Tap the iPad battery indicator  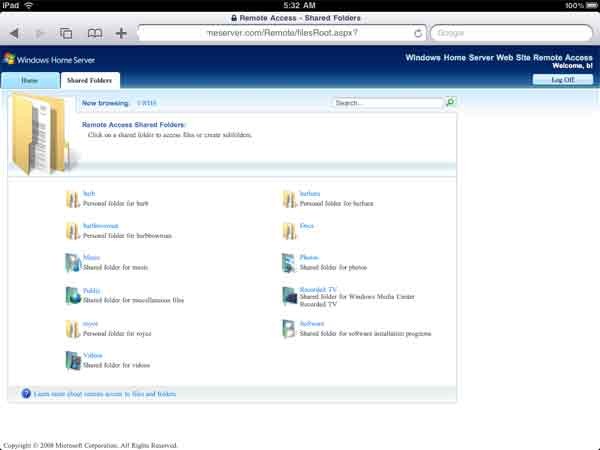591,5
